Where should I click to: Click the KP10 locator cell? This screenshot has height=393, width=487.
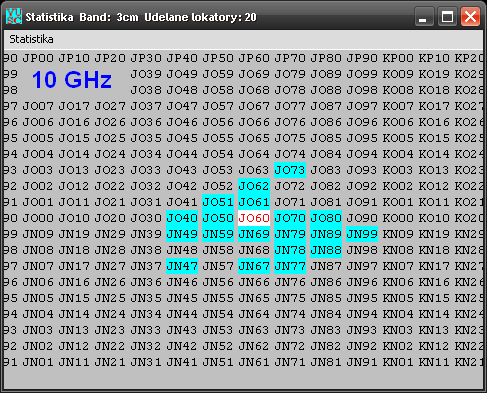434,58
